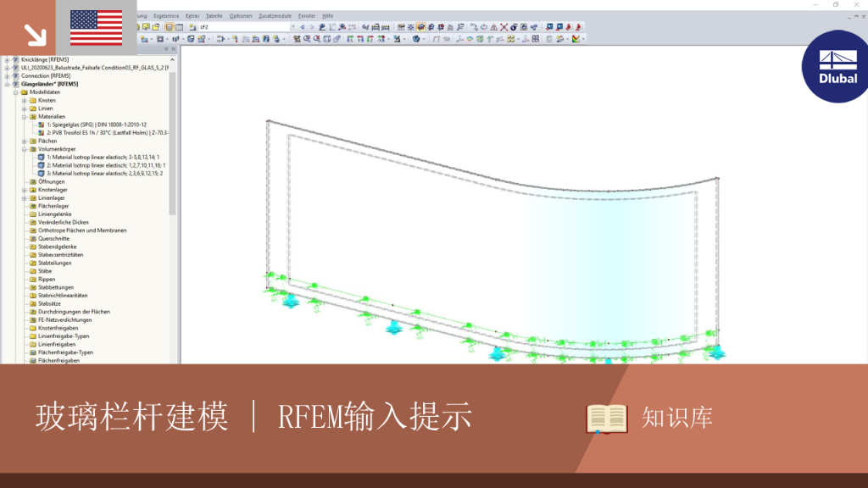Open the Tabelle menu
The width and height of the screenshot is (868, 488).
[214, 16]
